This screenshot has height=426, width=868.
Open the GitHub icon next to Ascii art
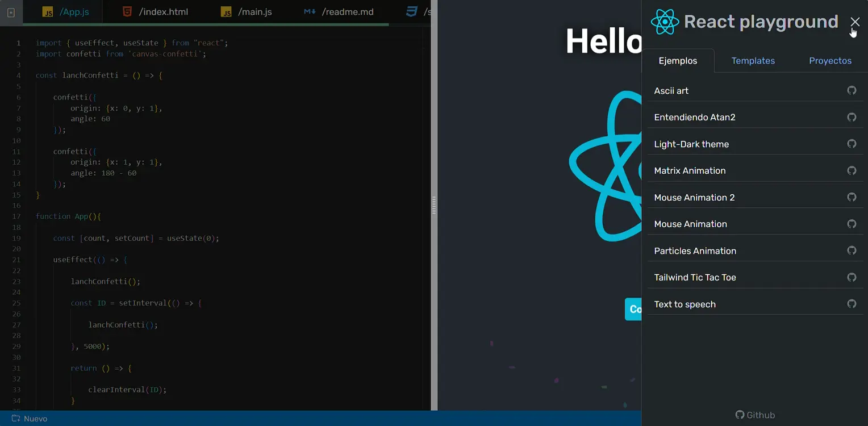click(x=851, y=90)
